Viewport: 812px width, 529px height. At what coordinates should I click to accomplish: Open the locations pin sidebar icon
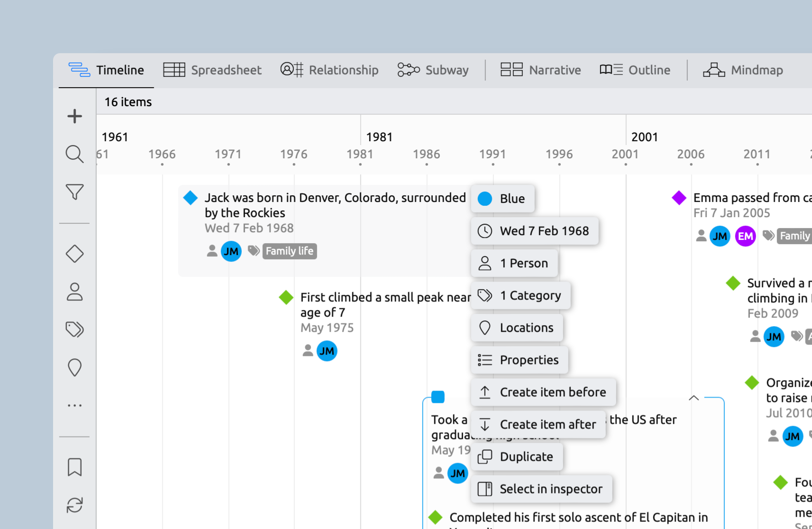point(74,367)
